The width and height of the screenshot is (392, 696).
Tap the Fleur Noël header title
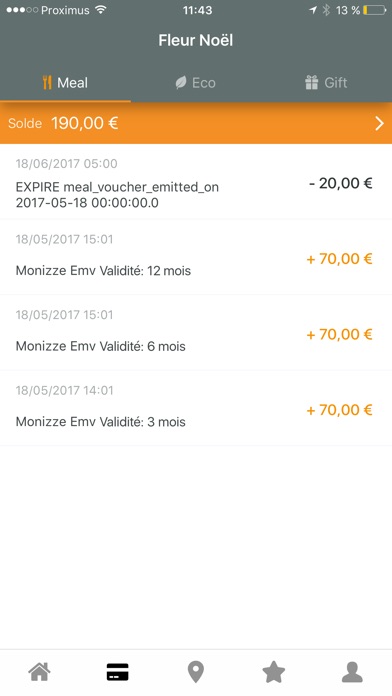196,40
